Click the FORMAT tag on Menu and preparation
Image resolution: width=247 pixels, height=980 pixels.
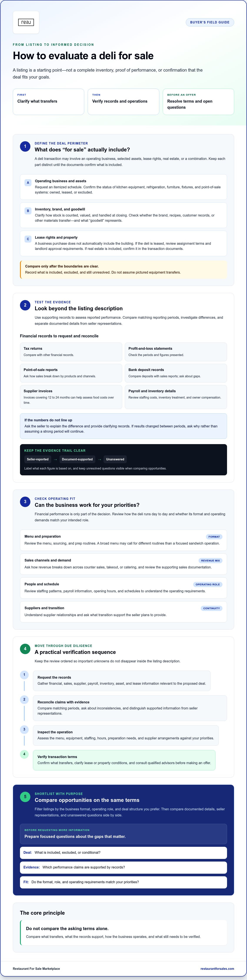(x=214, y=537)
